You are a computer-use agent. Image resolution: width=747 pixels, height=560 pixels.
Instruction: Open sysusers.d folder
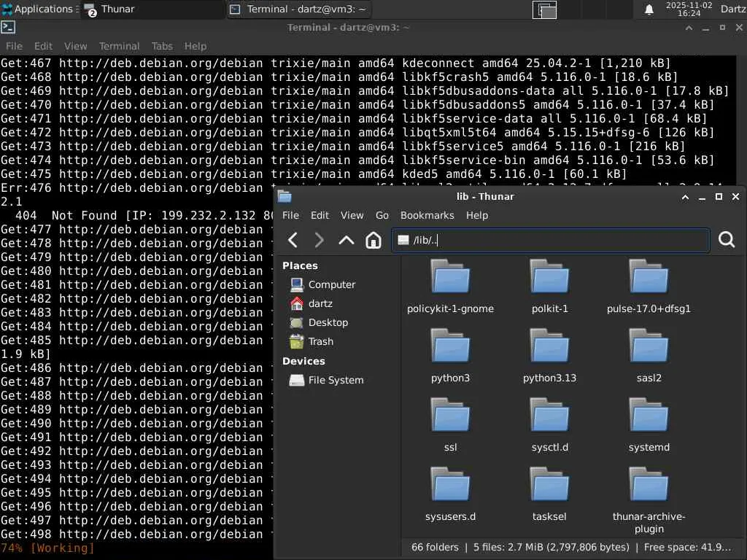450,494
